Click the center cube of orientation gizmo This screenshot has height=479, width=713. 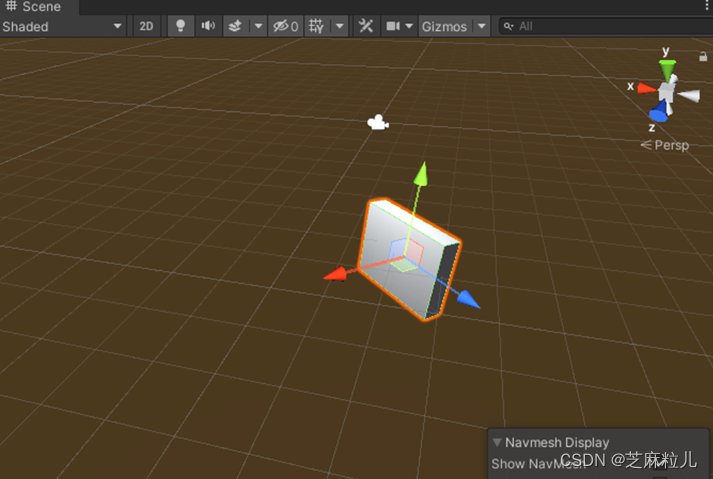coord(667,92)
